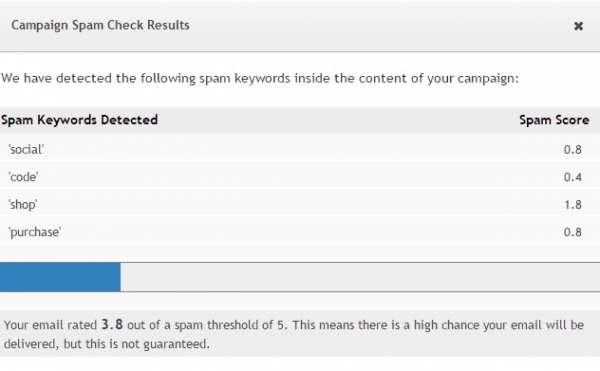Click the spam threshold summary message
This screenshot has width=600, height=371.
point(294,334)
